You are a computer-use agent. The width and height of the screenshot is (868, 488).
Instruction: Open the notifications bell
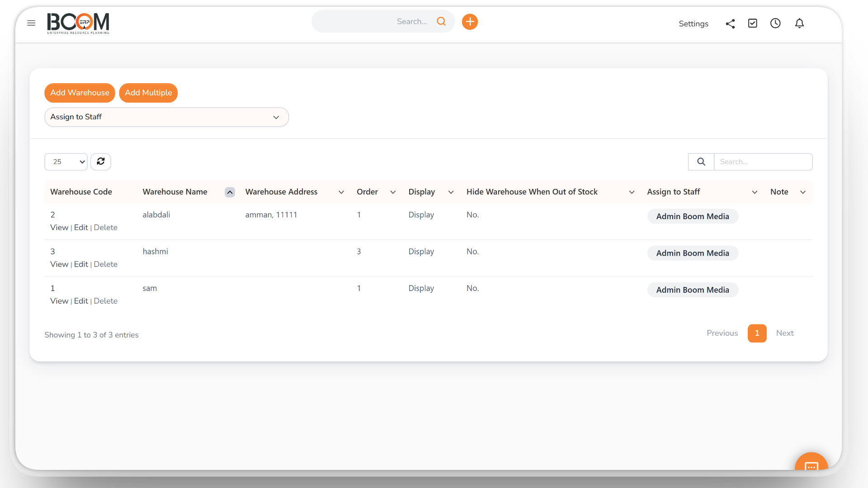pyautogui.click(x=799, y=23)
